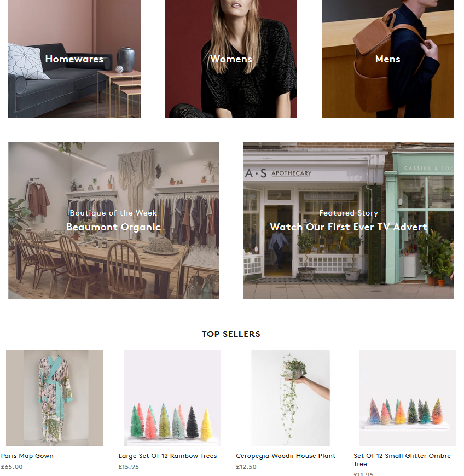The height and width of the screenshot is (476, 464).
Task: Open Large Set Of 12 Rainbow Trees link
Action: (167, 456)
